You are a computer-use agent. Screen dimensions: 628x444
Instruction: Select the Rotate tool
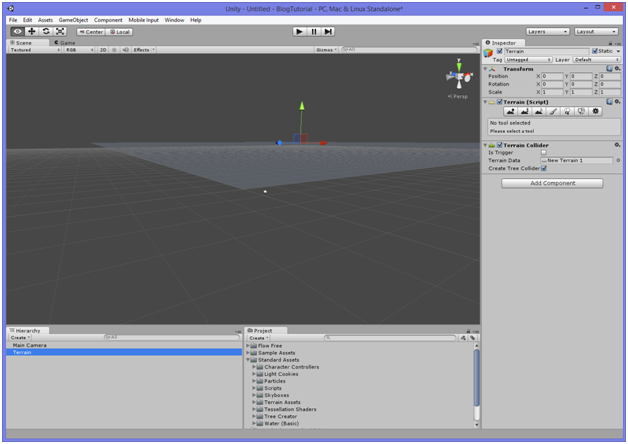pos(46,32)
